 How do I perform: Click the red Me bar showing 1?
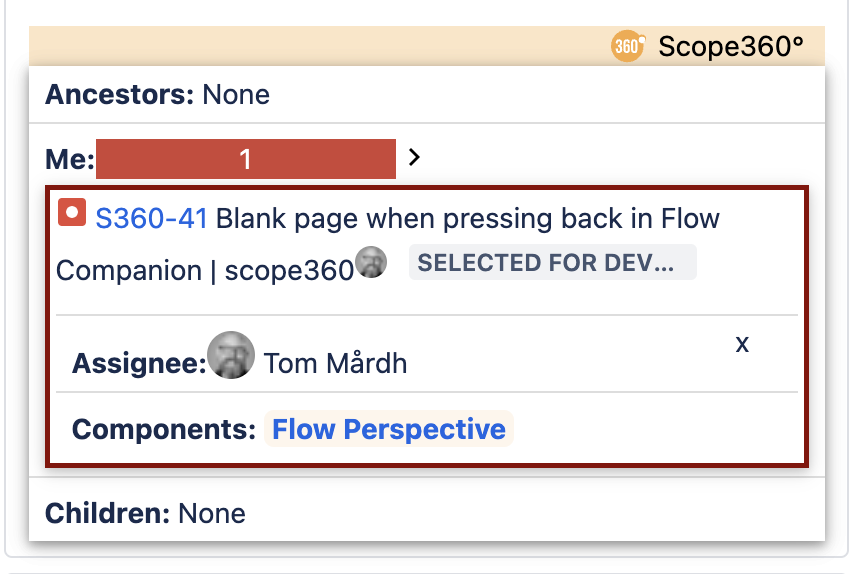[x=246, y=159]
